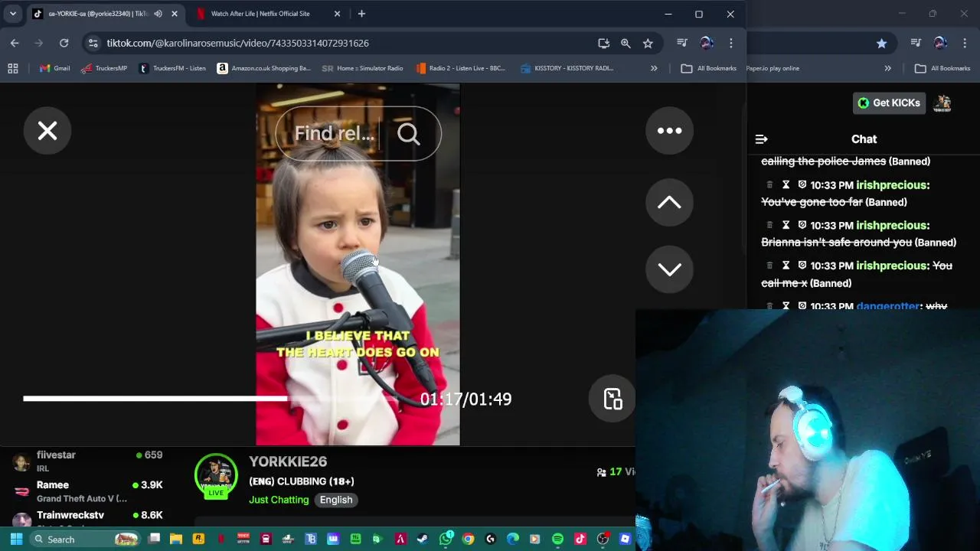Open a new browser tab
980x551 pixels.
coord(361,14)
